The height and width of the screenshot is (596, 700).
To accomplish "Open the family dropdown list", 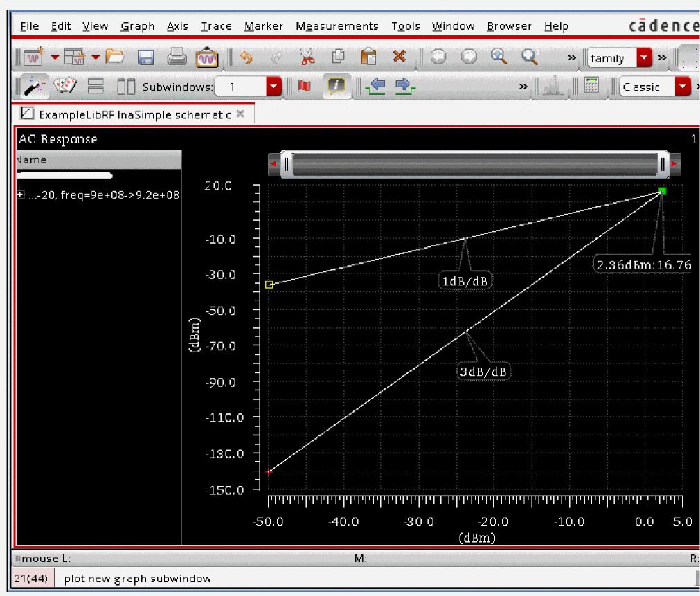I will 645,58.
